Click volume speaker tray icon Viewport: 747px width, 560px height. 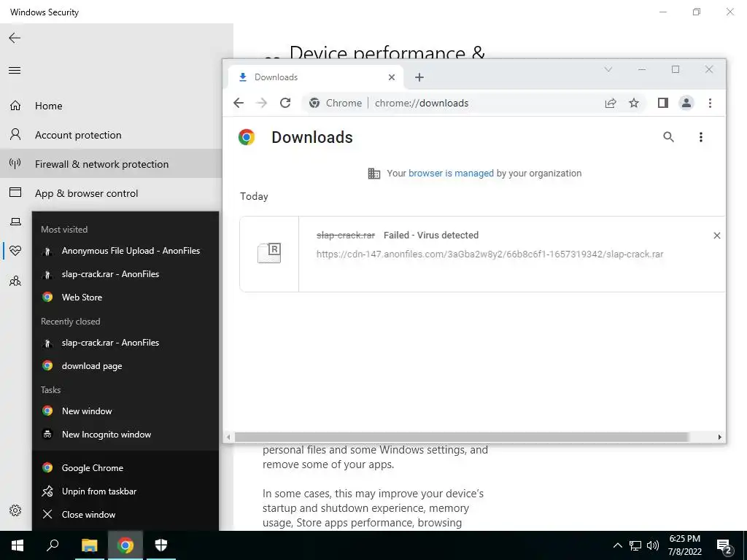click(653, 545)
